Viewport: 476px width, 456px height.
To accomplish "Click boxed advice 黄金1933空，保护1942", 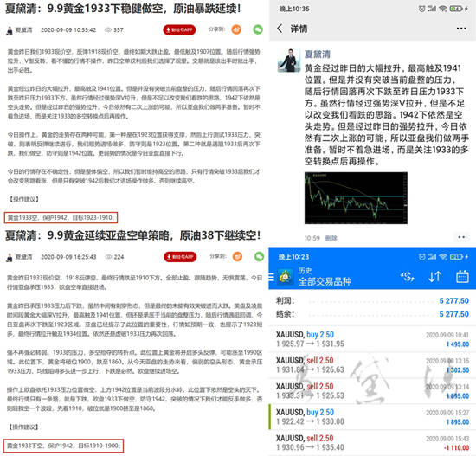I will [x=61, y=218].
